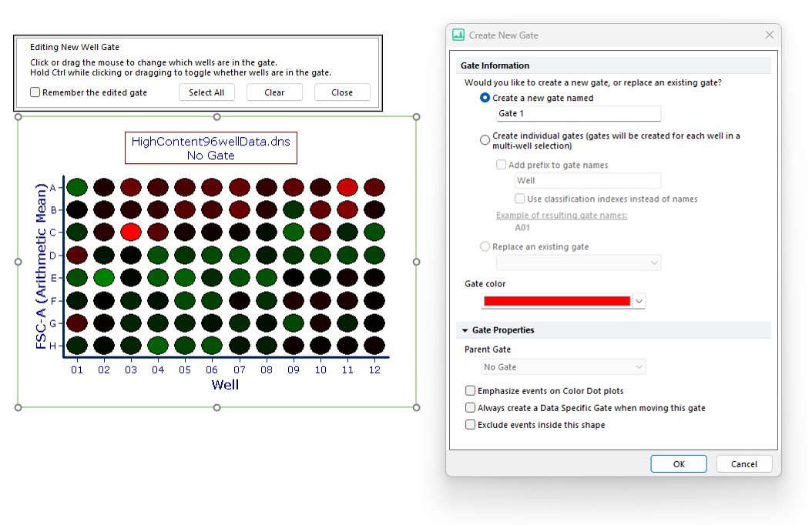Tick 'Use classification indexes instead of names'
Screen dimensions: 812x525
coord(519,199)
